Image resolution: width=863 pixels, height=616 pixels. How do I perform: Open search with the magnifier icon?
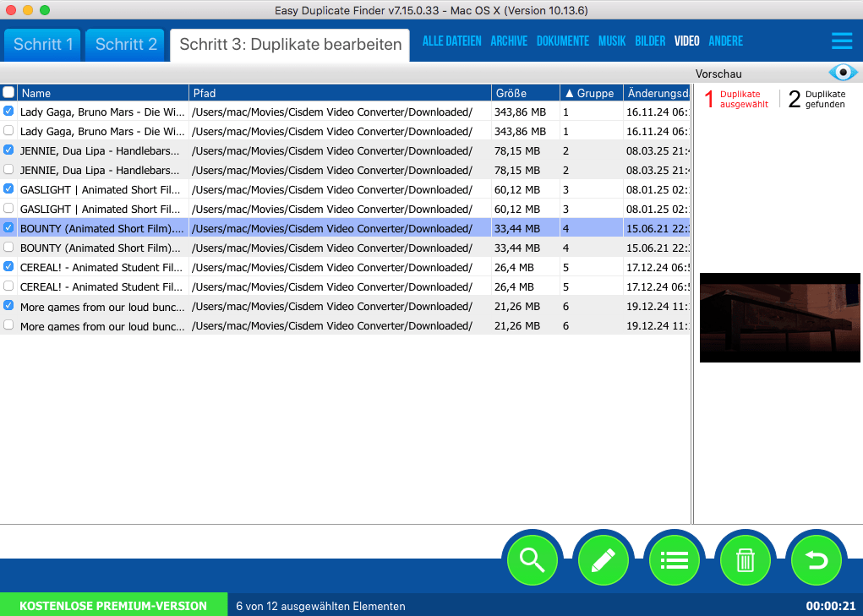pyautogui.click(x=533, y=559)
